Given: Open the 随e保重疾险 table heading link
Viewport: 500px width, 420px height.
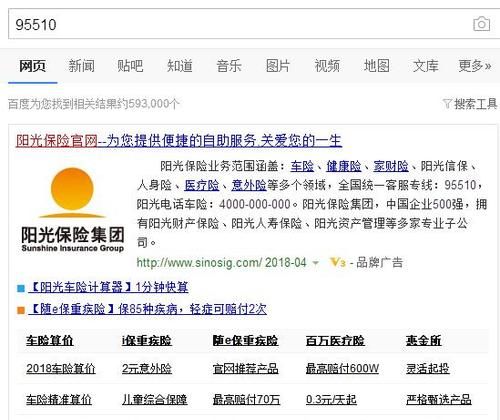Looking at the screenshot, I should click(245, 341).
